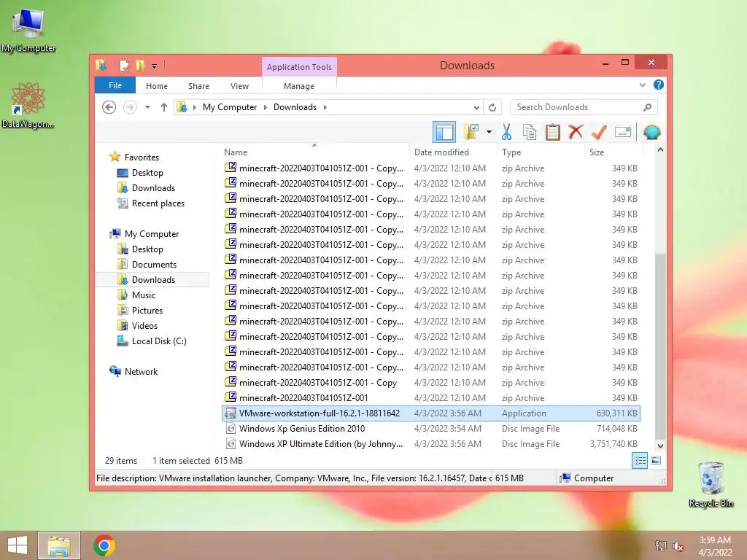The width and height of the screenshot is (747, 560).
Task: Click the orange checkmark Properties icon
Action: point(599,132)
